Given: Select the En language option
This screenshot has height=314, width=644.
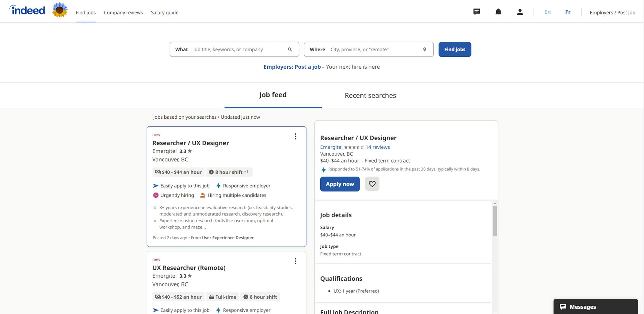Looking at the screenshot, I should [x=547, y=12].
